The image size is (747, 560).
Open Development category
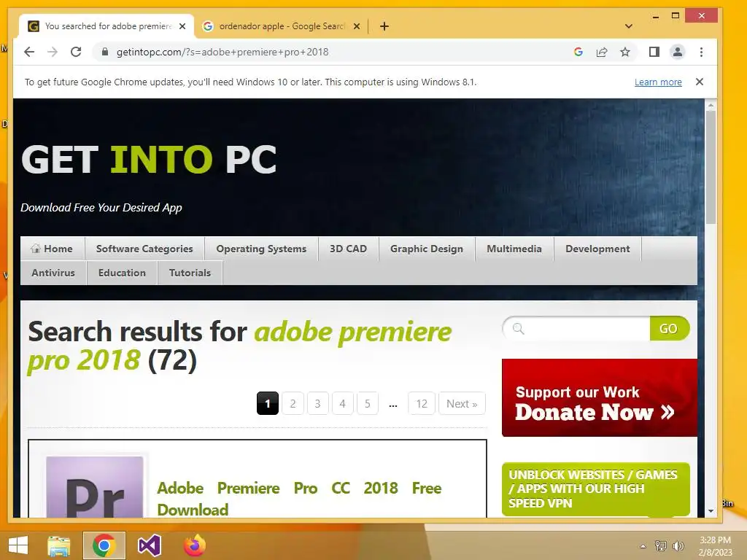597,249
